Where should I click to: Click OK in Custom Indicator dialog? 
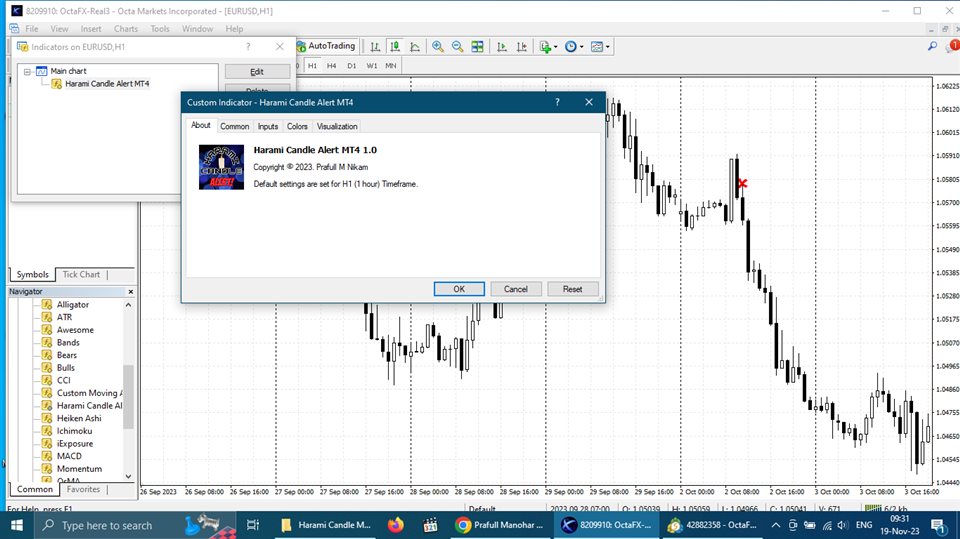pyautogui.click(x=459, y=289)
